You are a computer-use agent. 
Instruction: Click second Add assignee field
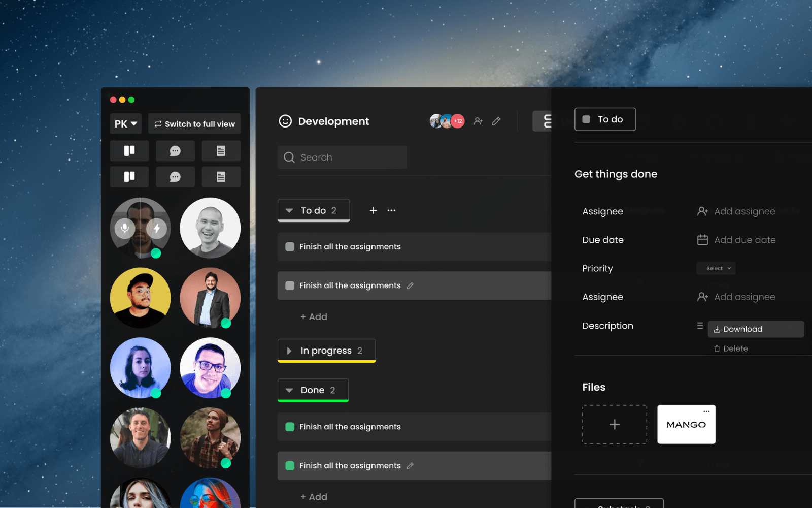[736, 297]
